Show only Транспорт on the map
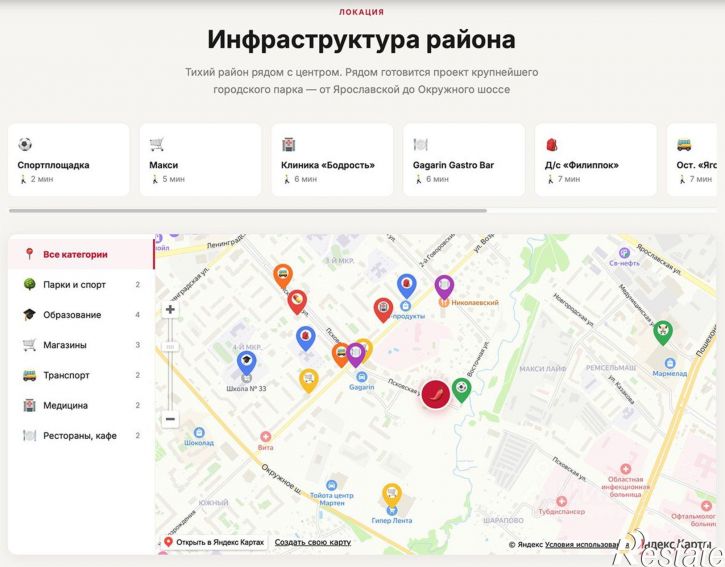Image resolution: width=725 pixels, height=567 pixels. [81, 375]
